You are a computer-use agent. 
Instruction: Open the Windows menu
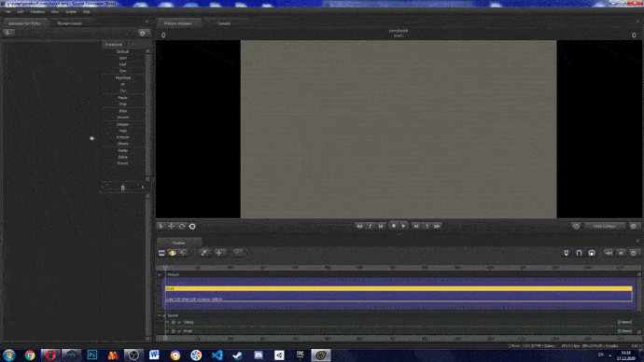(37, 12)
